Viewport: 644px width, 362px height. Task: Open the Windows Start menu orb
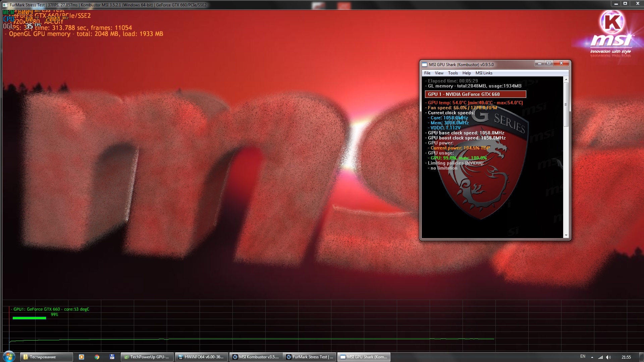(x=9, y=356)
